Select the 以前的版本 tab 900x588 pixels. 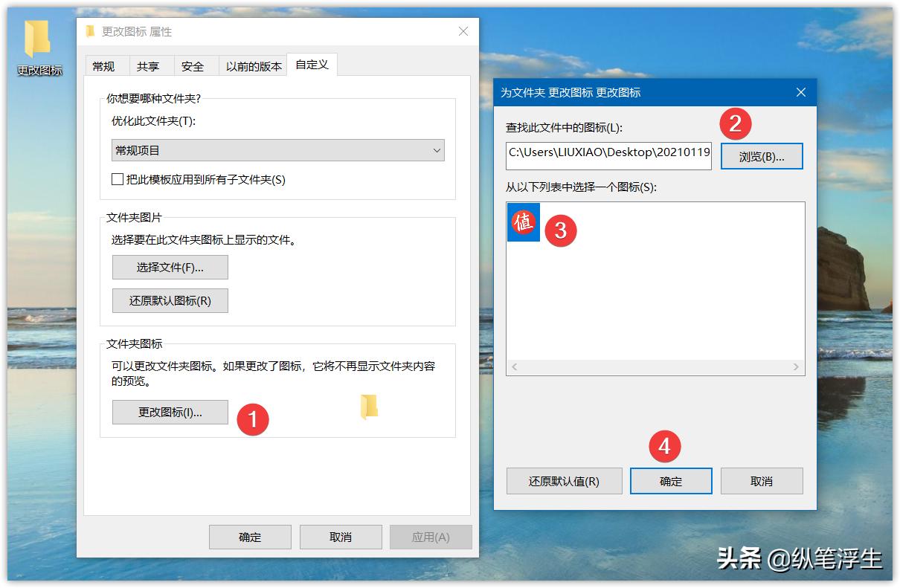(x=253, y=65)
